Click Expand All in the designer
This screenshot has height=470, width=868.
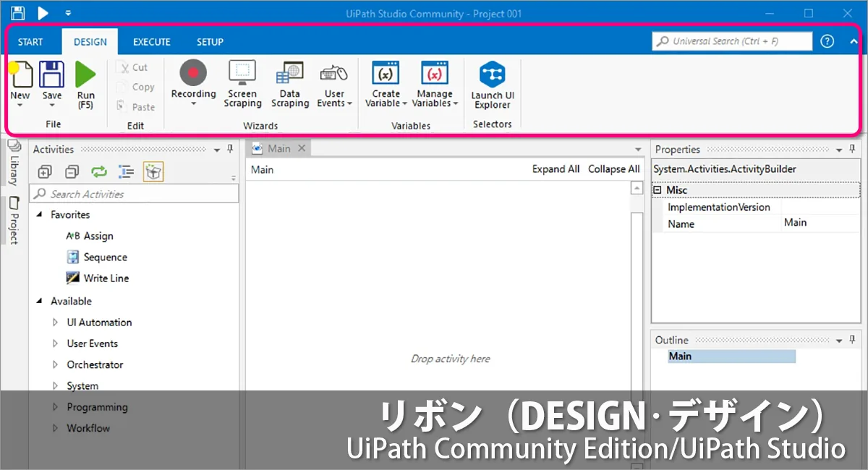coord(556,169)
